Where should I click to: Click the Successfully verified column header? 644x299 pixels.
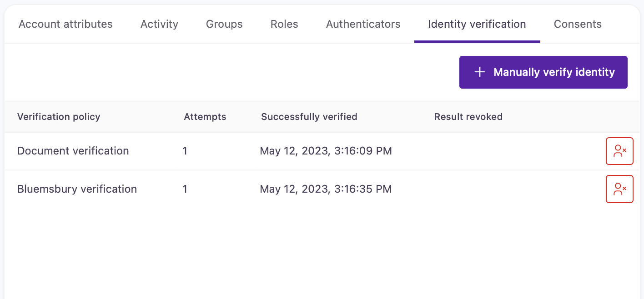tap(309, 117)
